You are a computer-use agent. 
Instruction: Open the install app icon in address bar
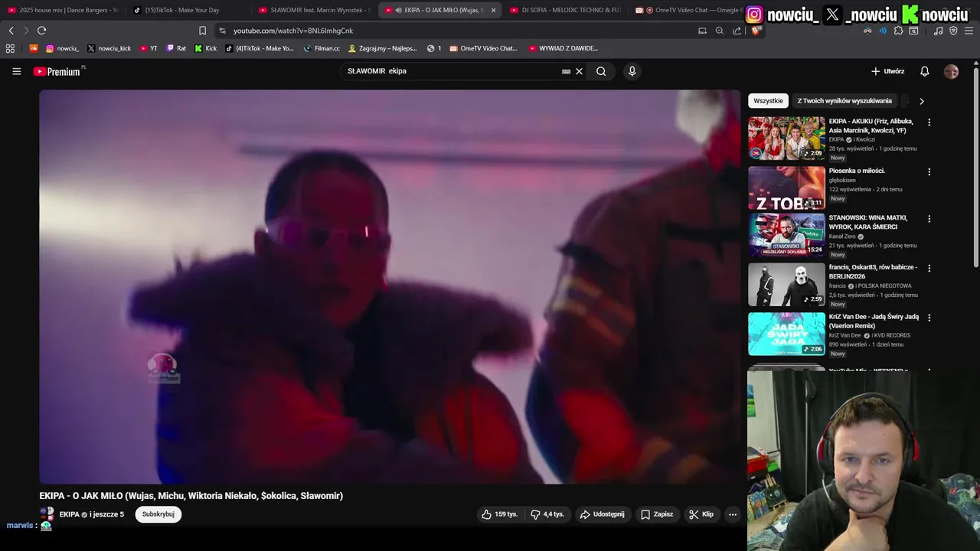pyautogui.click(x=702, y=31)
